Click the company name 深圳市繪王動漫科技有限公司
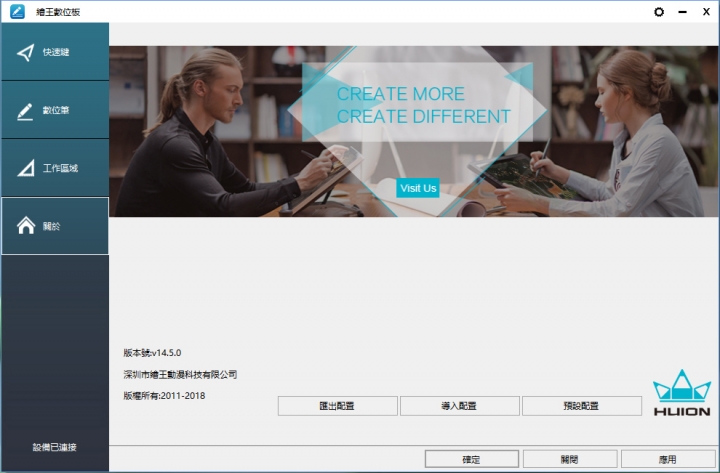Screen dimensions: 720x473 (x=180, y=375)
